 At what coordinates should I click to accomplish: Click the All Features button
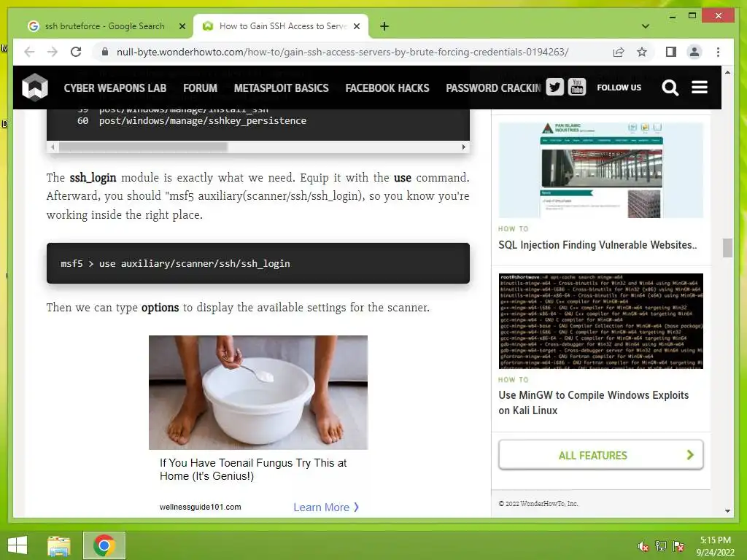pos(601,455)
